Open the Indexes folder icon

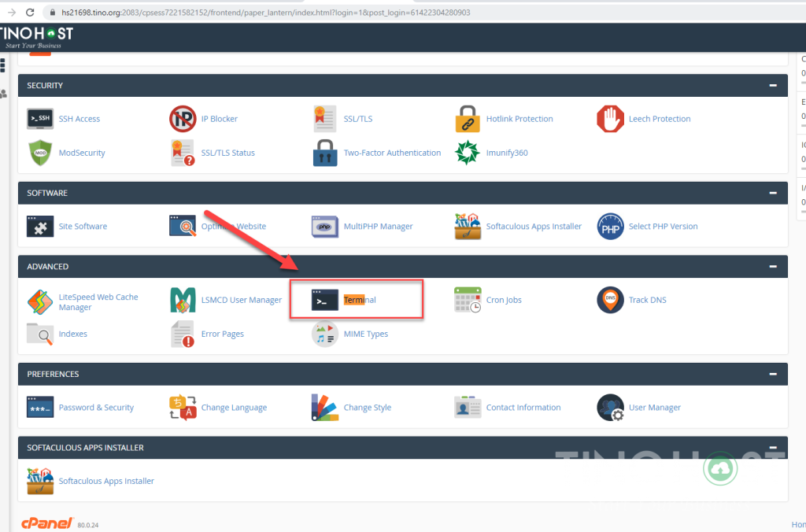(x=40, y=334)
